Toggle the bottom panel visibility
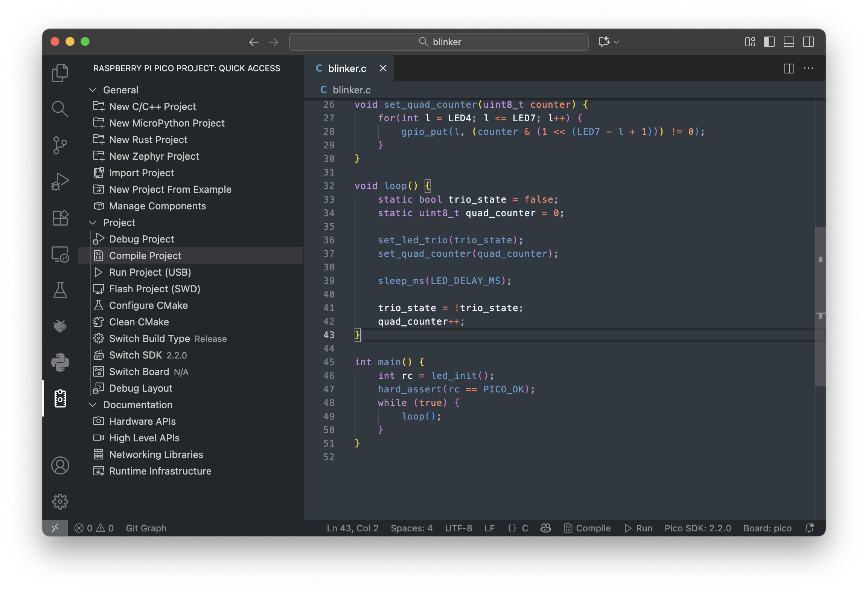This screenshot has height=592, width=868. click(x=789, y=42)
